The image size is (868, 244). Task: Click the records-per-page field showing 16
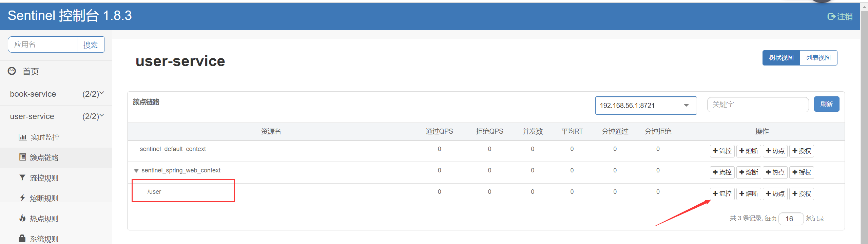tap(791, 219)
